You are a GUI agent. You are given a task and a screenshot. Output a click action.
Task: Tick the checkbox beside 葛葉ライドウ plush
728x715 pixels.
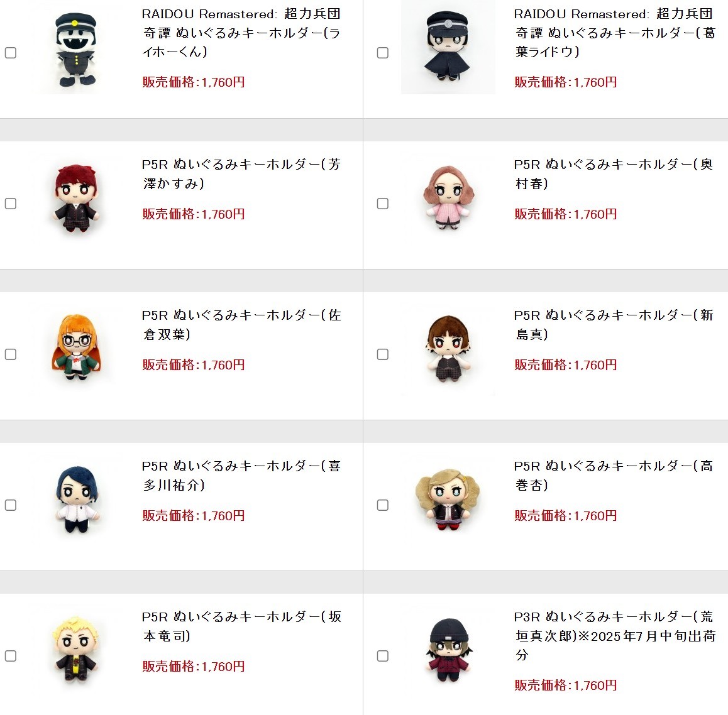tap(383, 53)
